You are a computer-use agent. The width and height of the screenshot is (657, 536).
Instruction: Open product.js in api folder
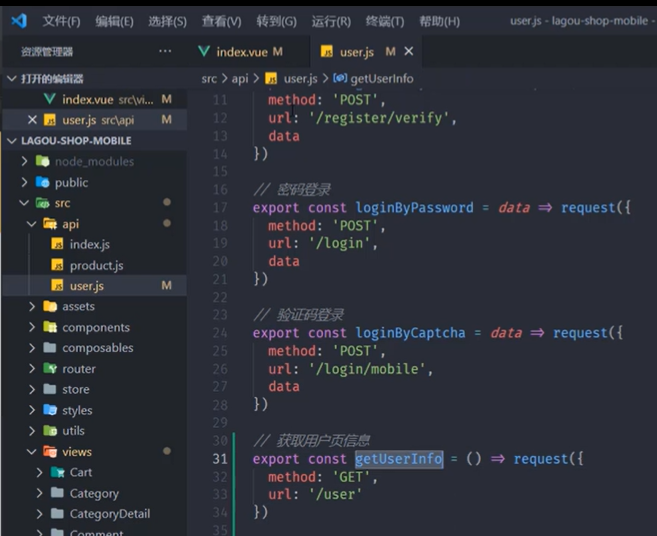[x=96, y=265]
